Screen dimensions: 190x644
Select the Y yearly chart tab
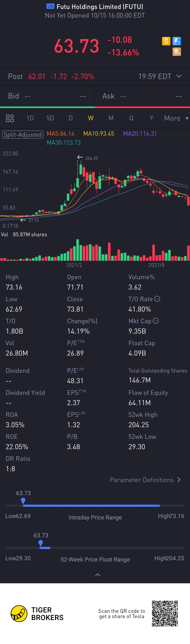click(x=151, y=118)
